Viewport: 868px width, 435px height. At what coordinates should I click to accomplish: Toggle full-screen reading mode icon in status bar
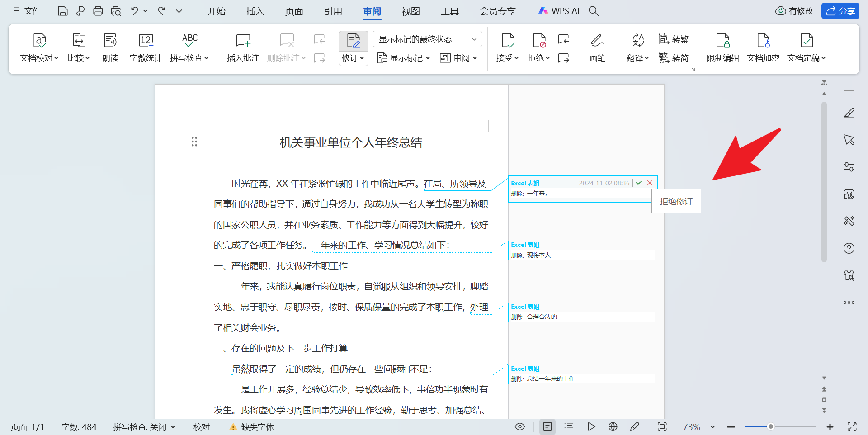pos(853,426)
